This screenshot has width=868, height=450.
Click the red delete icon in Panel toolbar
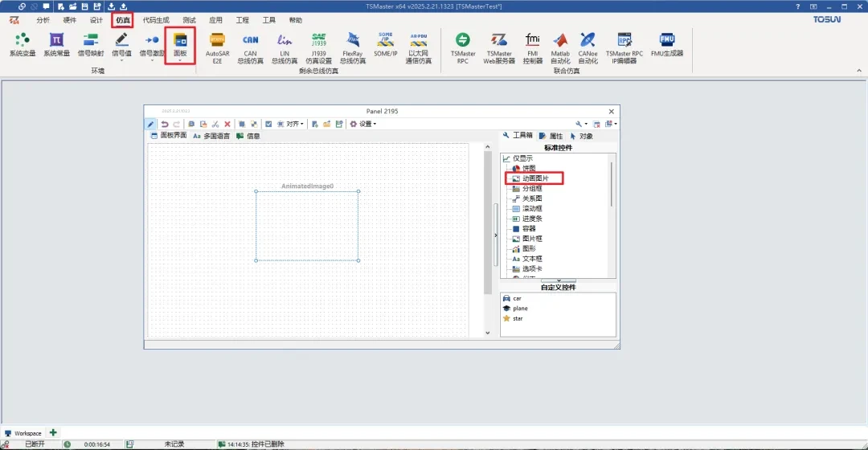227,124
